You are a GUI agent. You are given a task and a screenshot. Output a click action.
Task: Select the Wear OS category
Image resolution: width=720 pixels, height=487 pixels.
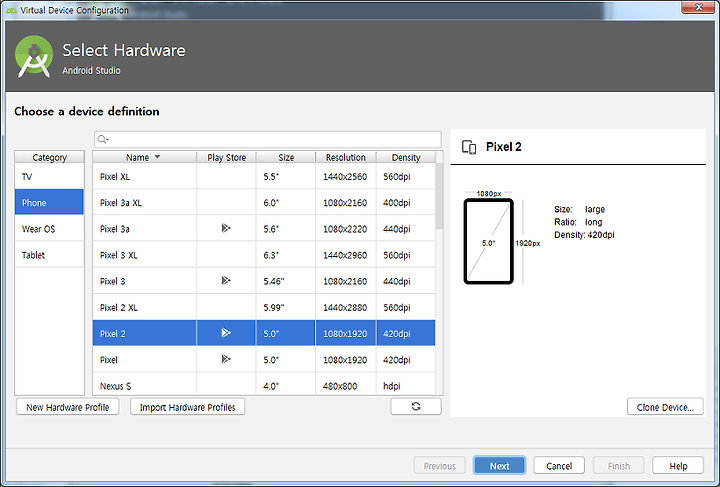pyautogui.click(x=49, y=229)
